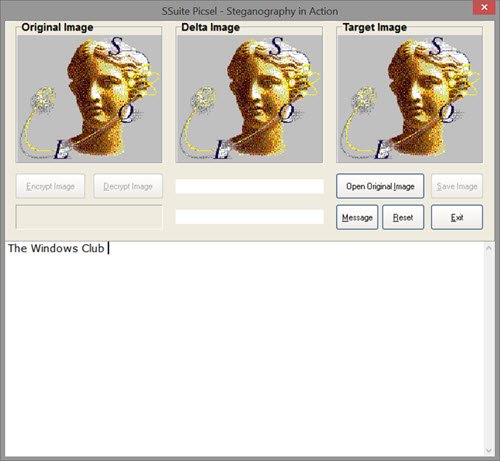
Task: Select the Target Image thumbnail
Action: pyautogui.click(x=410, y=99)
